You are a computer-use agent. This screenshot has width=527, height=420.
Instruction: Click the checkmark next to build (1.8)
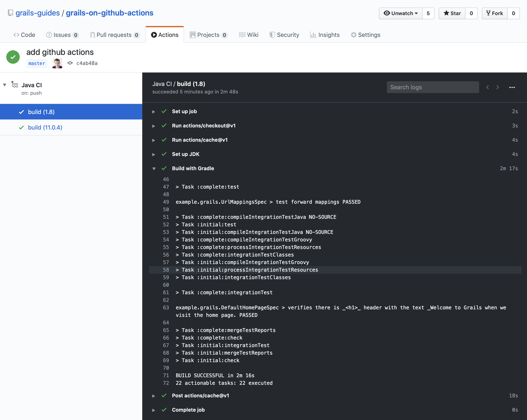pos(22,112)
